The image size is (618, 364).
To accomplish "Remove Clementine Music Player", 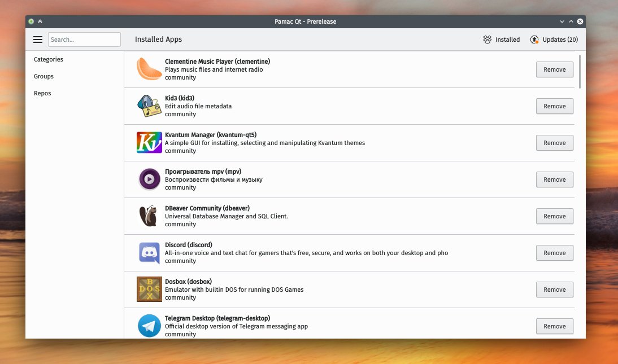I will 555,69.
